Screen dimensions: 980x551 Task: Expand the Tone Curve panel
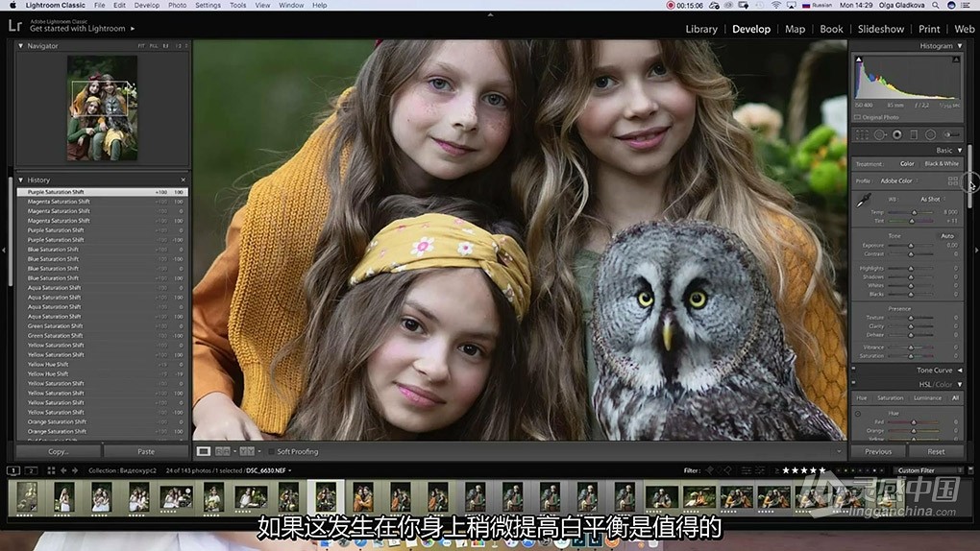coord(960,370)
